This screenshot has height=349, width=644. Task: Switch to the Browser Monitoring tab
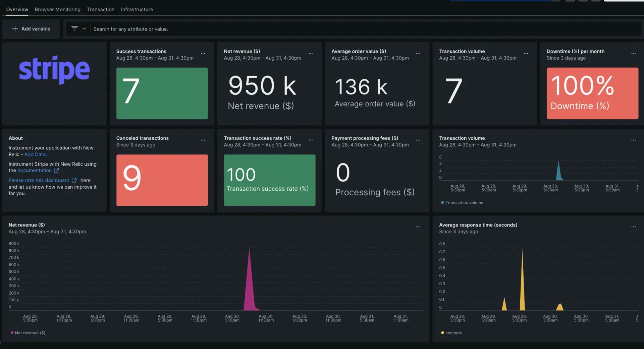coord(58,9)
